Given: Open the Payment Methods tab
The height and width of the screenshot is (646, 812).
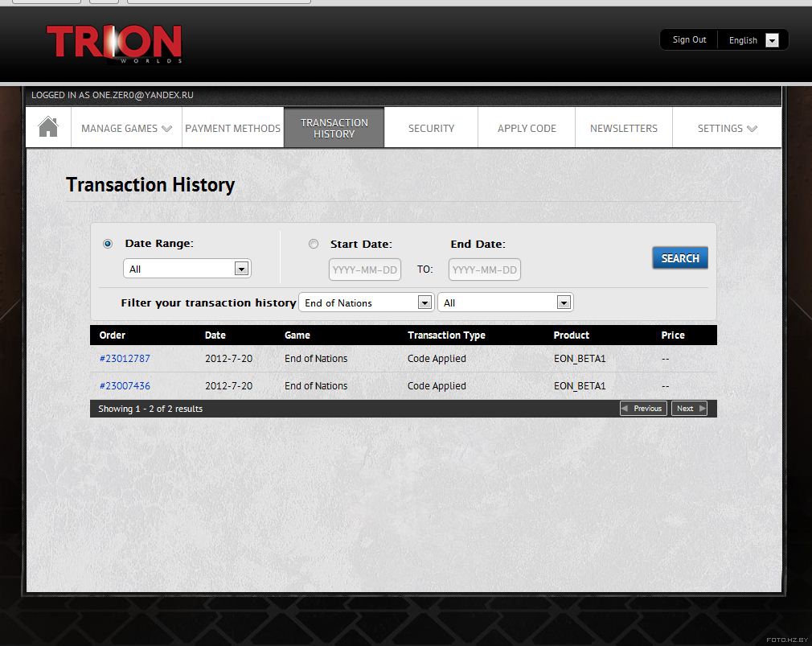Looking at the screenshot, I should click(x=232, y=129).
